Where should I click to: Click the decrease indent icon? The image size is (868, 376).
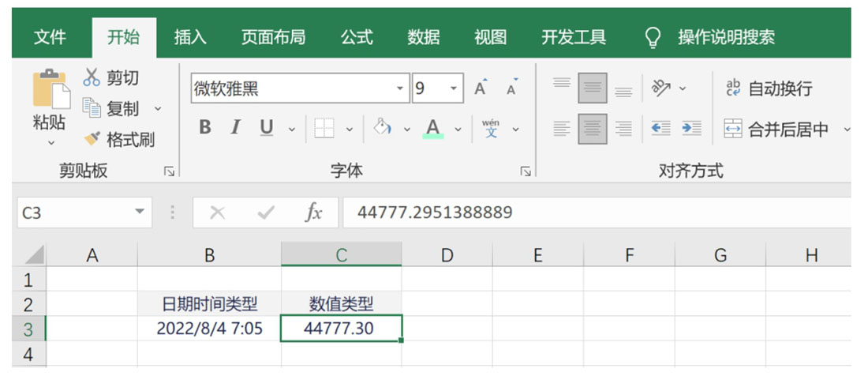(x=660, y=128)
